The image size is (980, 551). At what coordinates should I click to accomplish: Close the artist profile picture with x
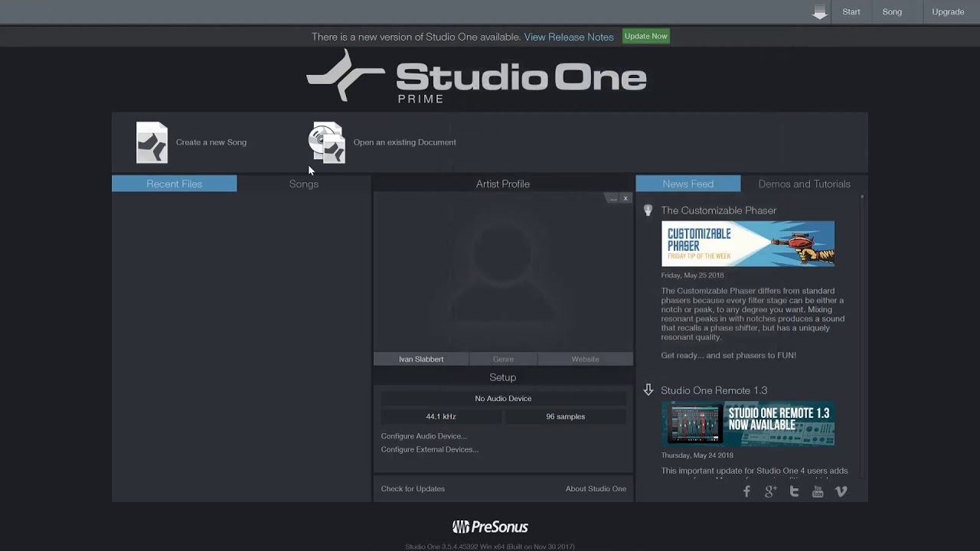[626, 198]
